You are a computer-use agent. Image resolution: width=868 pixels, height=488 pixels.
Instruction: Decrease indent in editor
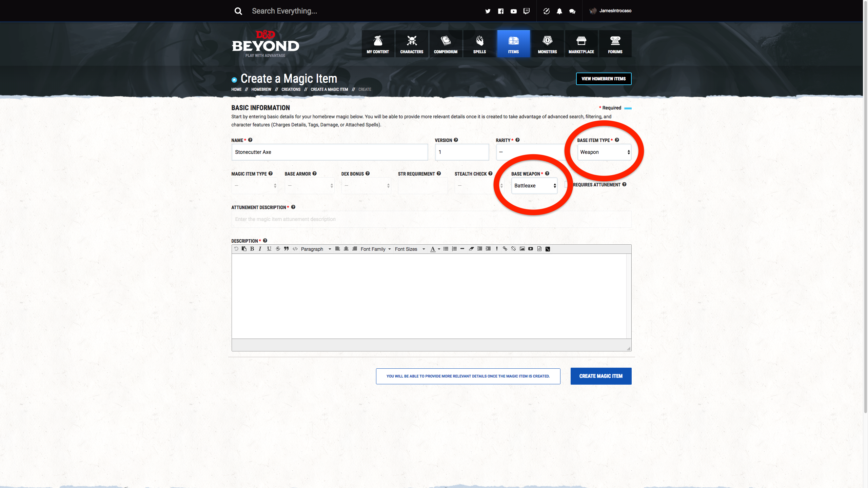point(480,249)
